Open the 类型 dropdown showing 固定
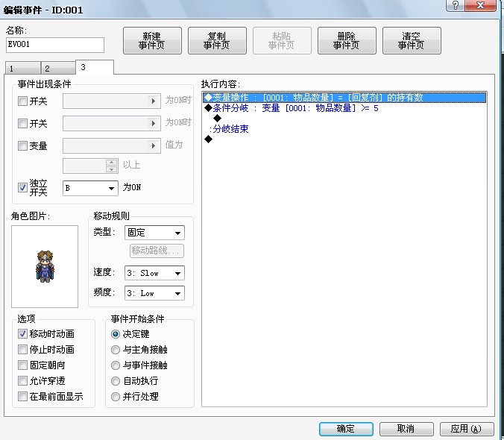The height and width of the screenshot is (440, 504). pyautogui.click(x=154, y=233)
